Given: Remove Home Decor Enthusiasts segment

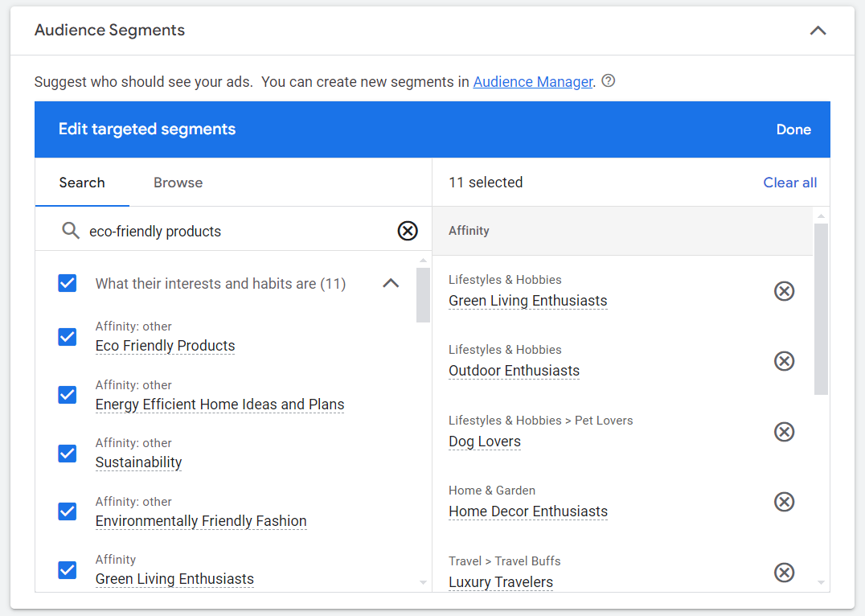Looking at the screenshot, I should click(785, 502).
